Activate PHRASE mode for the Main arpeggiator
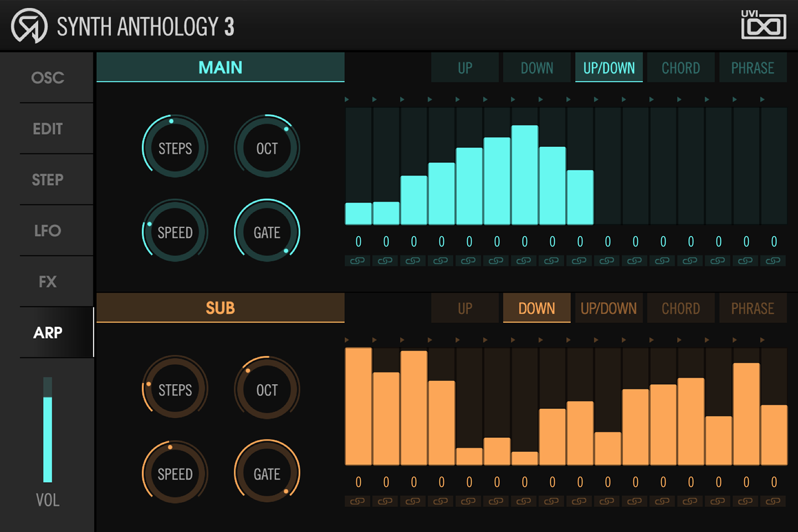The width and height of the screenshot is (798, 532). 753,67
